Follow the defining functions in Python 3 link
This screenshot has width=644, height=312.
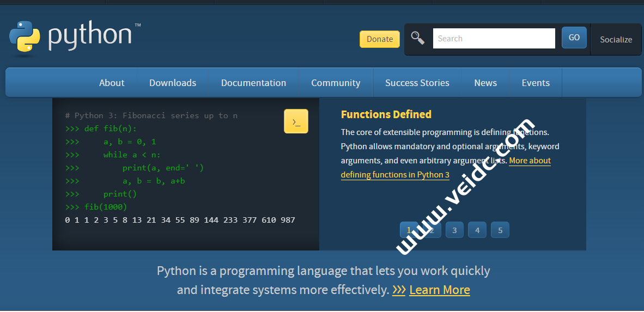(395, 175)
